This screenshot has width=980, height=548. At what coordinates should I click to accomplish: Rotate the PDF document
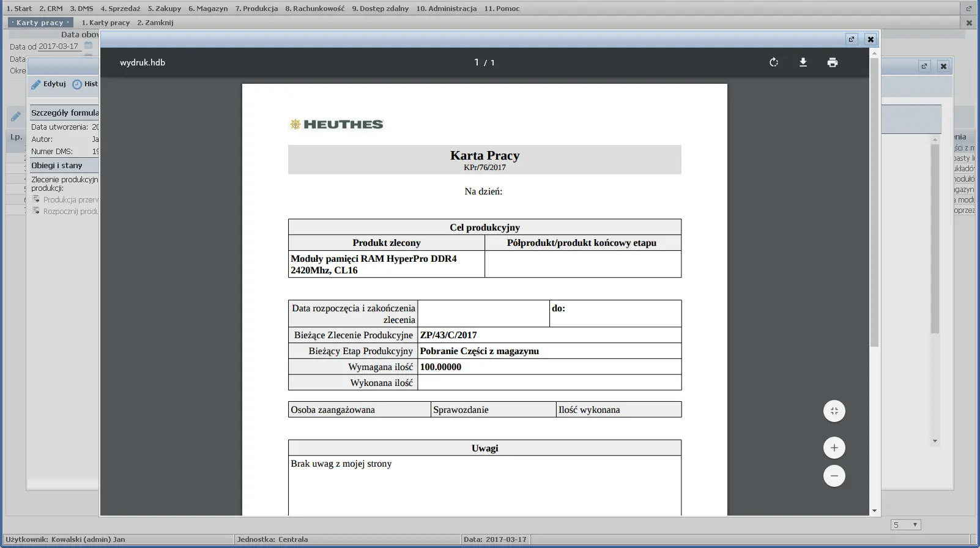(773, 62)
